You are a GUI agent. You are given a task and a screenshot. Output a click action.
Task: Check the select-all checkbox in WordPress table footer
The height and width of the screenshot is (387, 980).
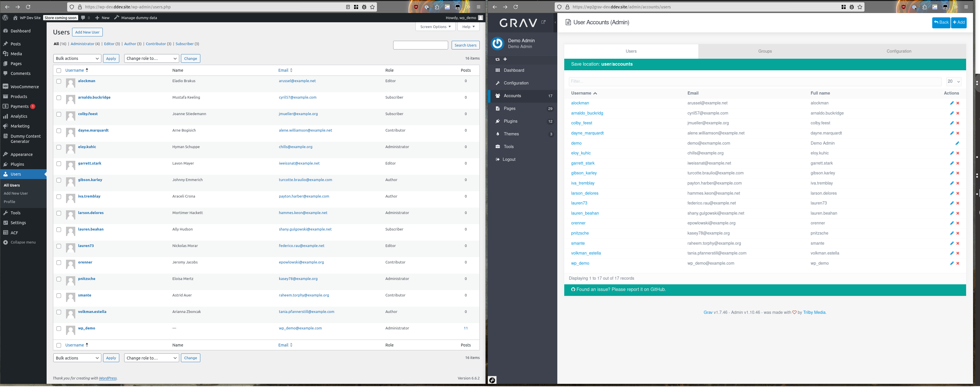pyautogui.click(x=58, y=345)
